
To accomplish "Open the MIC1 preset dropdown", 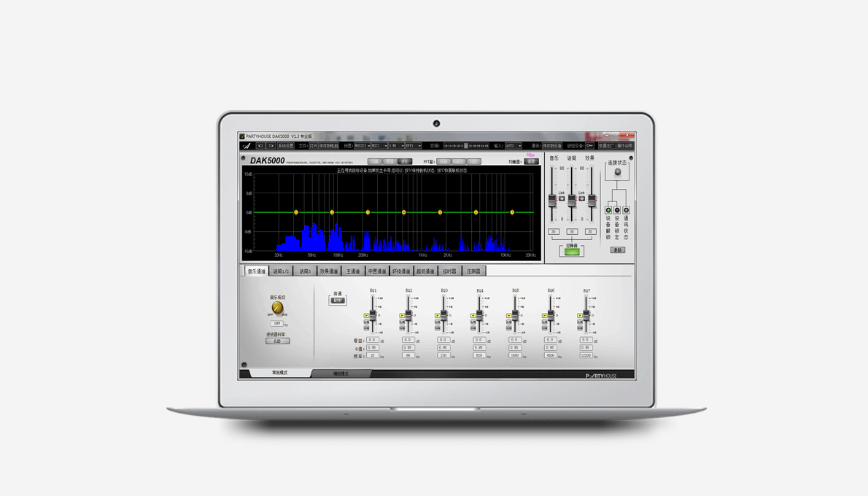I will point(379,146).
